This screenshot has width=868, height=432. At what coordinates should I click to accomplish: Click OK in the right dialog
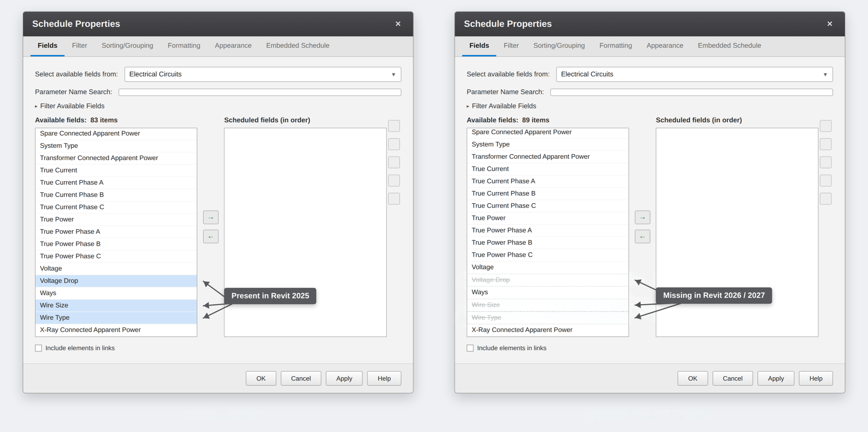pos(692,378)
